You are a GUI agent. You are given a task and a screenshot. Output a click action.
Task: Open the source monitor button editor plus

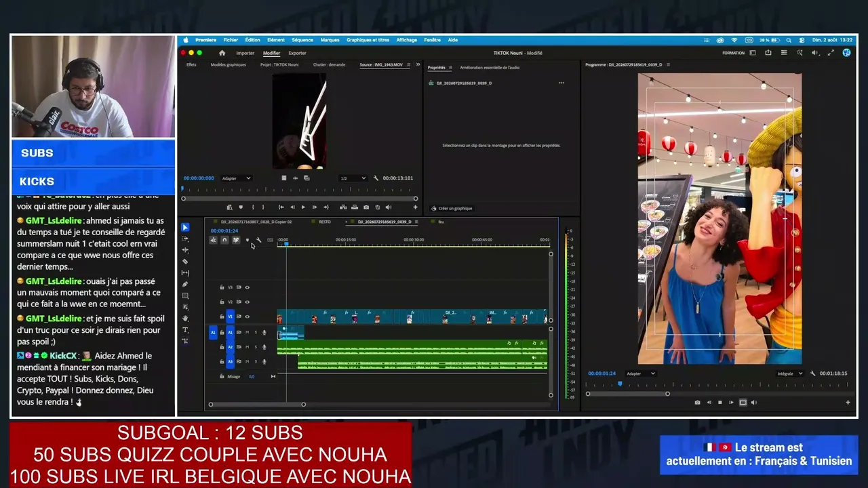coord(415,207)
